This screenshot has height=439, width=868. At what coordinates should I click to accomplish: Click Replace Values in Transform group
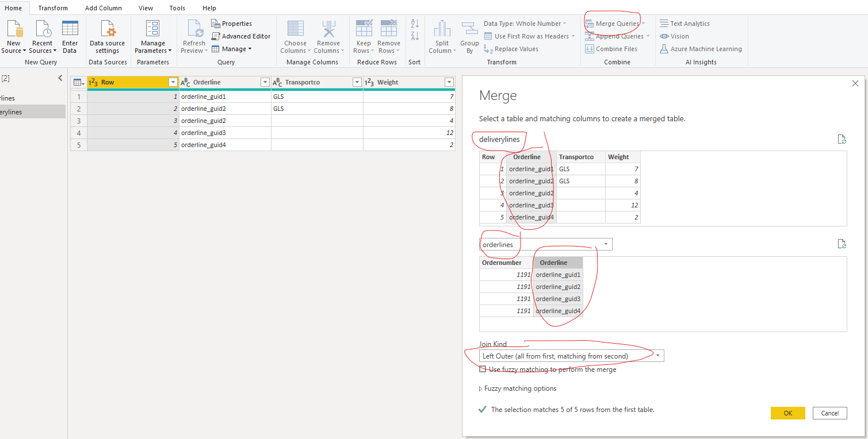coord(511,49)
